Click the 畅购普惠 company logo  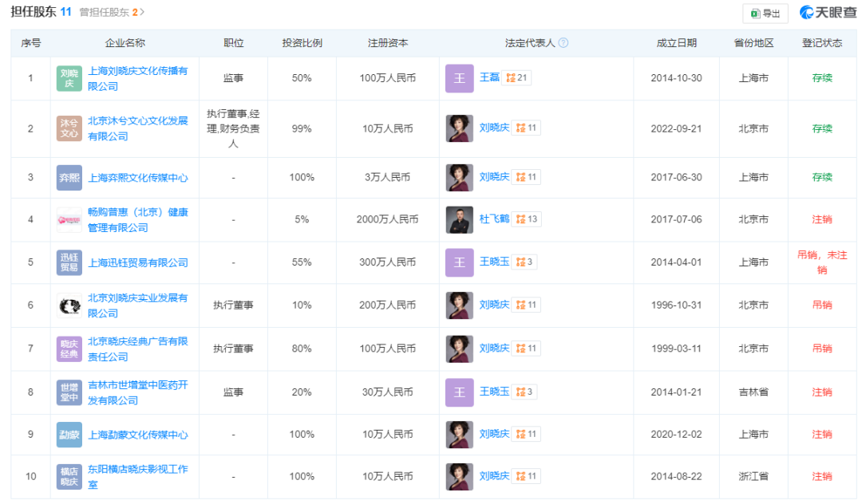[x=69, y=219]
